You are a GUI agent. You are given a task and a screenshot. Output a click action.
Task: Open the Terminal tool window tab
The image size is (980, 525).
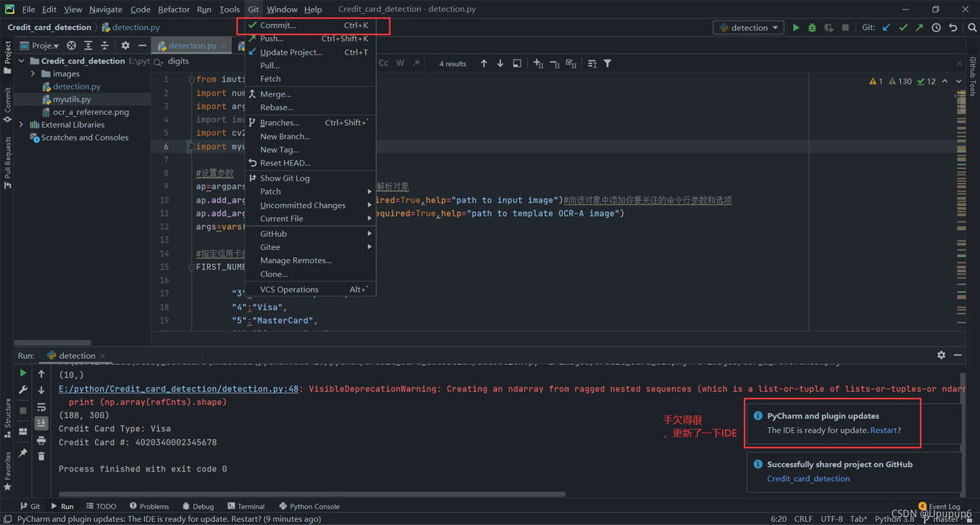245,506
